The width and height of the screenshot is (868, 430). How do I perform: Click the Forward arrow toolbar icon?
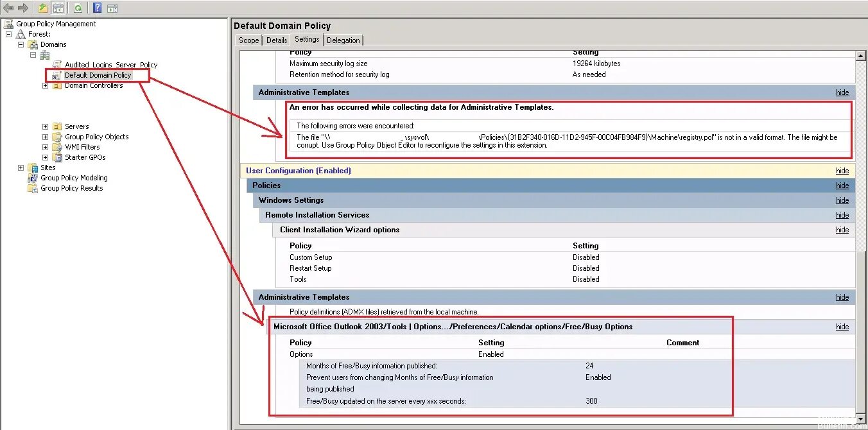pos(23,8)
